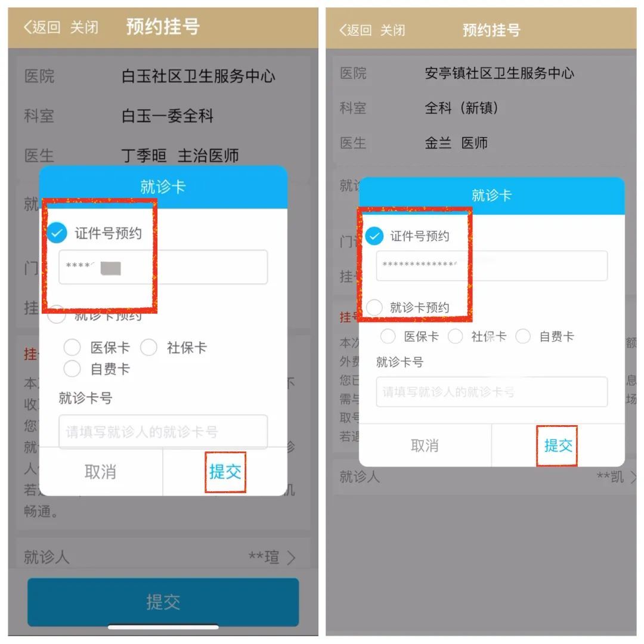
Task: Click the 就诊卡号 input field in left dialog
Action: point(163,431)
